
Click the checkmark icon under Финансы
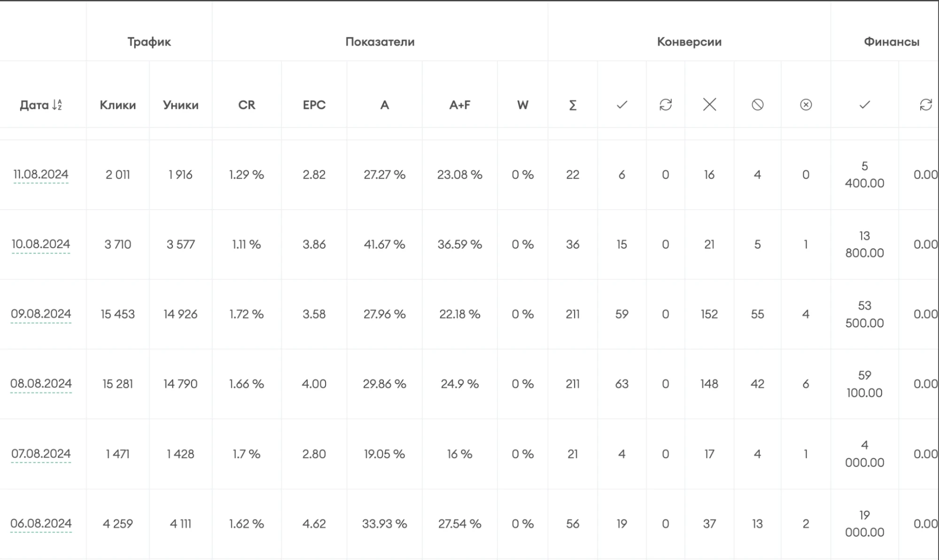pyautogui.click(x=865, y=105)
